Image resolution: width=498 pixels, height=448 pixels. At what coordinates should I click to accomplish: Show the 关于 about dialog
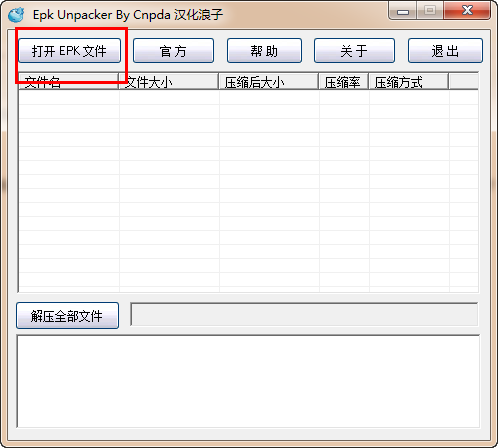click(354, 51)
